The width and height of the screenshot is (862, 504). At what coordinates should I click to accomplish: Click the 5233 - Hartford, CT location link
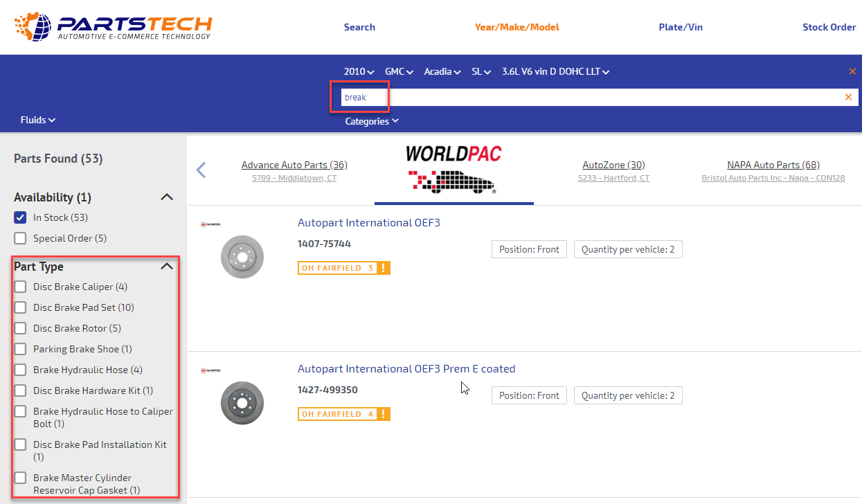tap(613, 178)
